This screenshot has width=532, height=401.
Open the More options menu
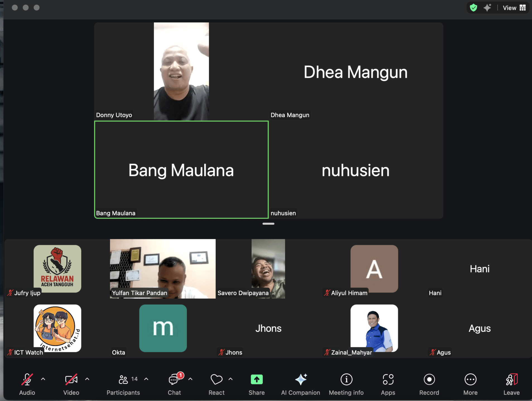tap(470, 384)
